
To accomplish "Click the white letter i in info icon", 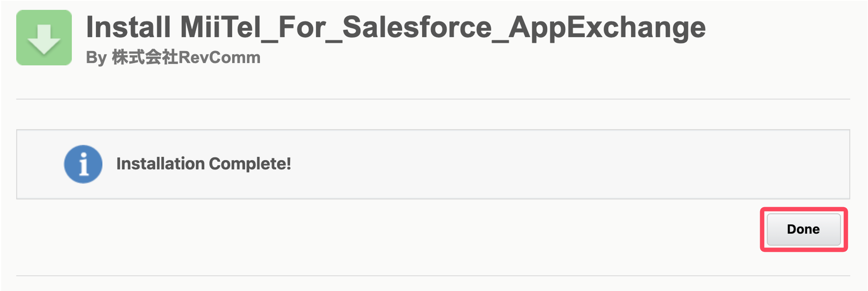I will [x=83, y=164].
